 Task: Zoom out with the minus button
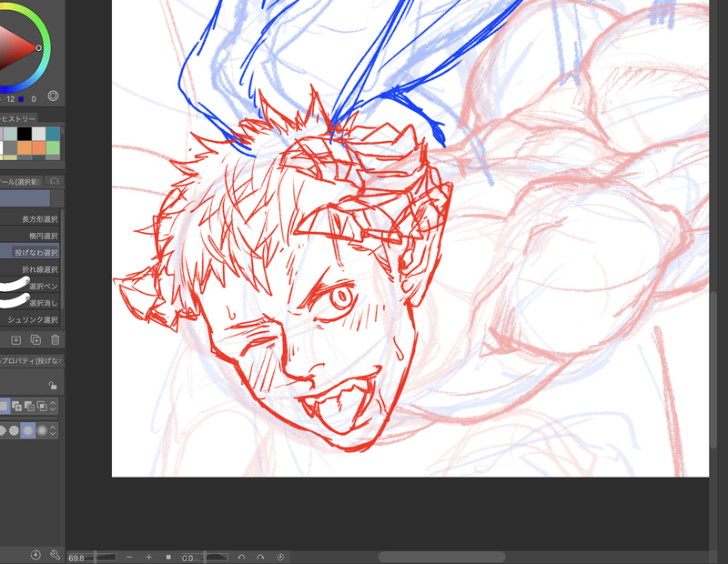(x=129, y=557)
